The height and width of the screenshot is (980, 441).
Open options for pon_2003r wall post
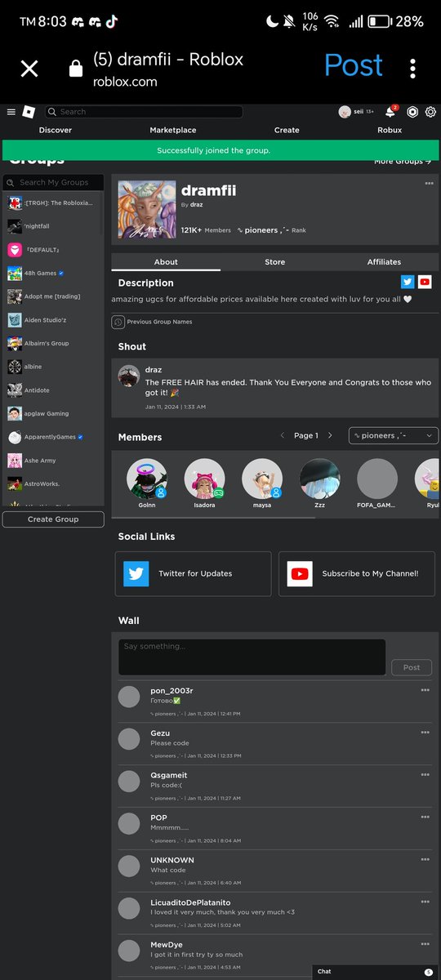425,690
